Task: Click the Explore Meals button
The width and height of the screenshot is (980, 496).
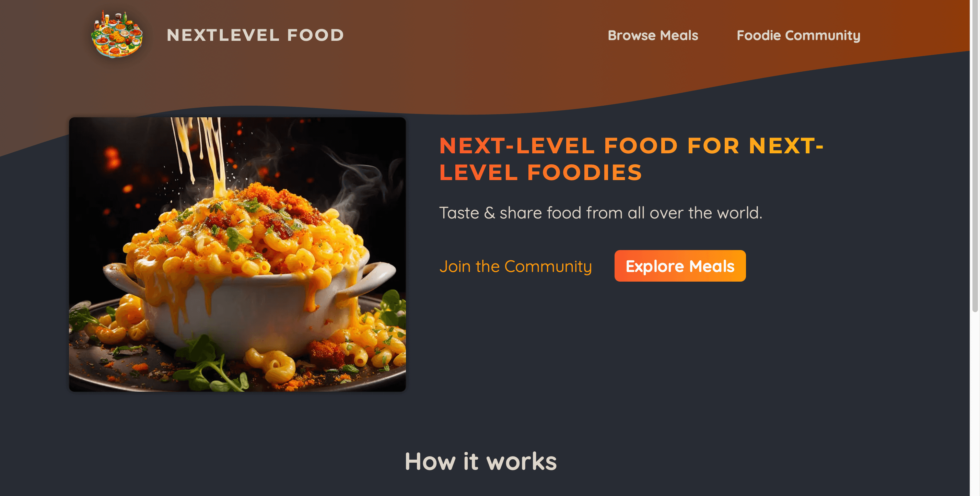Action: click(x=680, y=265)
